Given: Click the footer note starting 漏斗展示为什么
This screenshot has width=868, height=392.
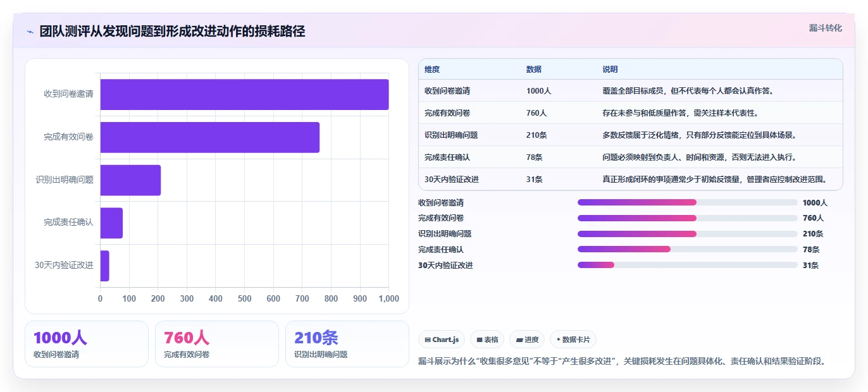Looking at the screenshot, I should pyautogui.click(x=623, y=362).
